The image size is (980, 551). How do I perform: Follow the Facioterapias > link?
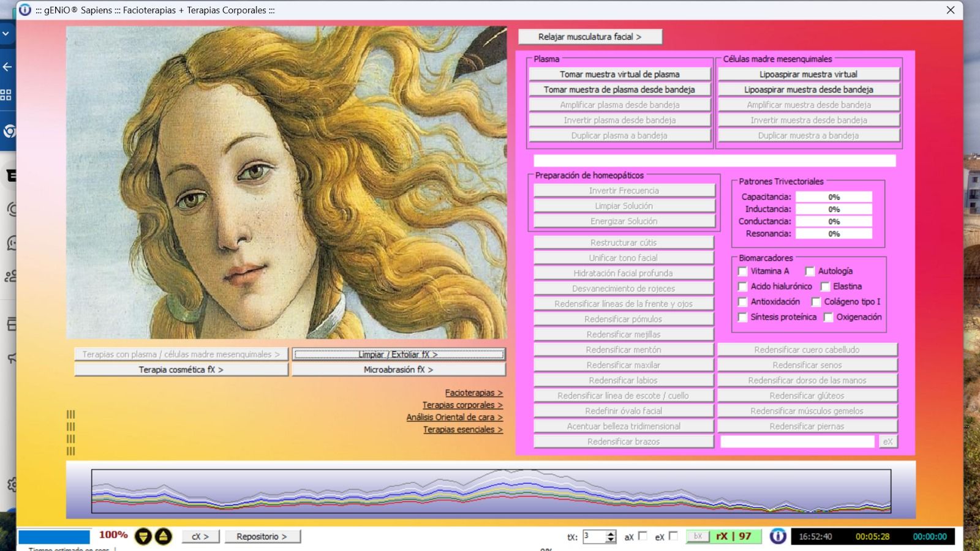pyautogui.click(x=473, y=393)
